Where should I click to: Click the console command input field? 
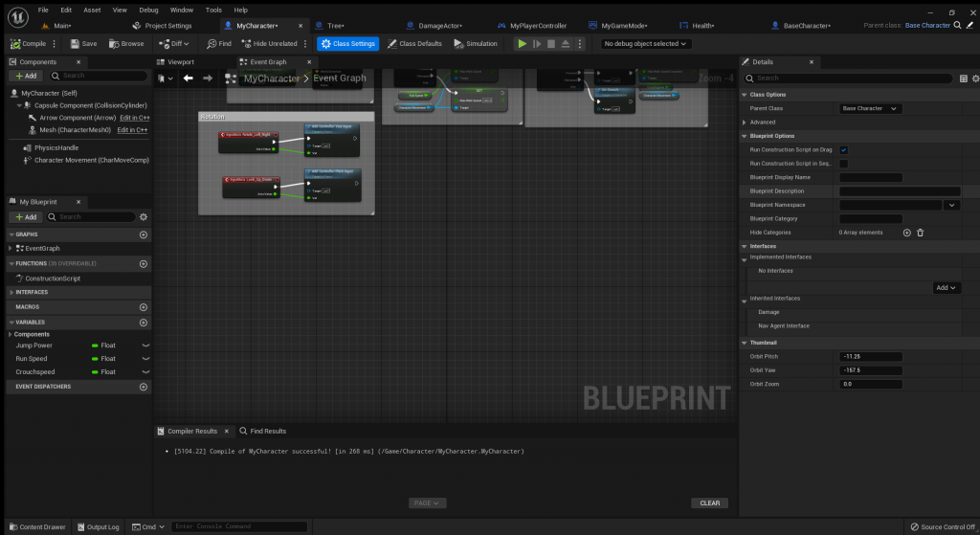pos(238,527)
